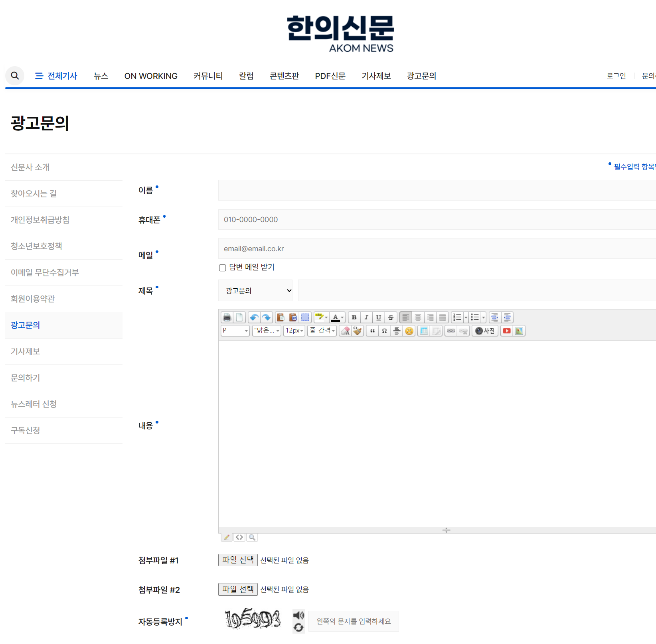Open the highlight color arrow dropdown
The height and width of the screenshot is (644, 656).
[x=326, y=317]
